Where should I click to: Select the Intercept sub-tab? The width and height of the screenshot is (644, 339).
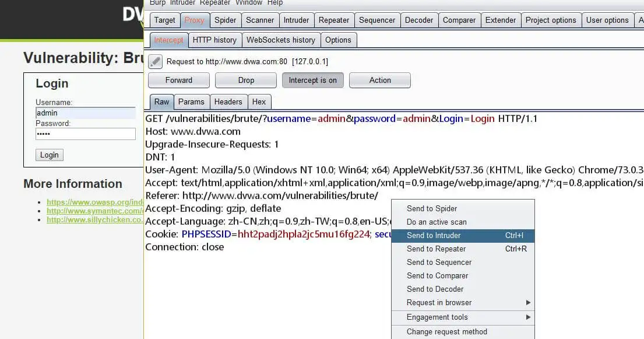coord(168,40)
